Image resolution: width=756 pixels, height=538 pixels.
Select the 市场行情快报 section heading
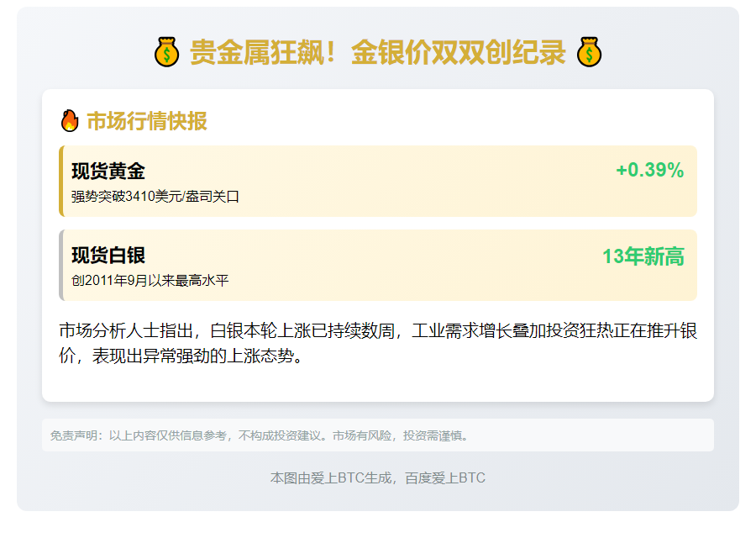tap(147, 122)
